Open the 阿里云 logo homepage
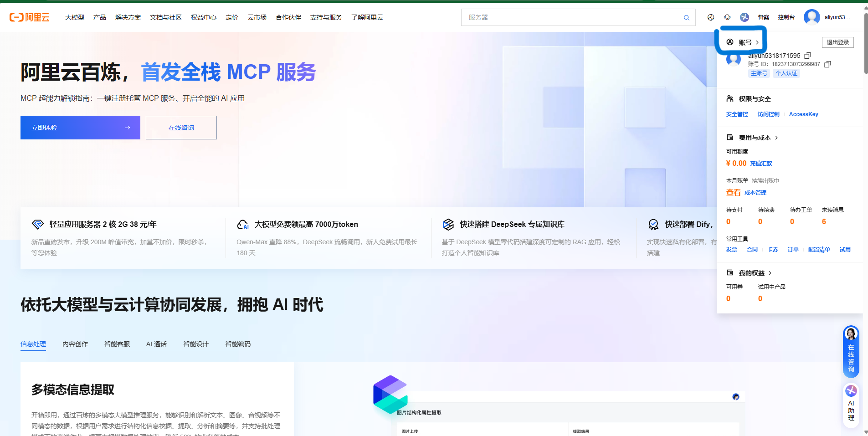The width and height of the screenshot is (868, 436). tap(29, 17)
